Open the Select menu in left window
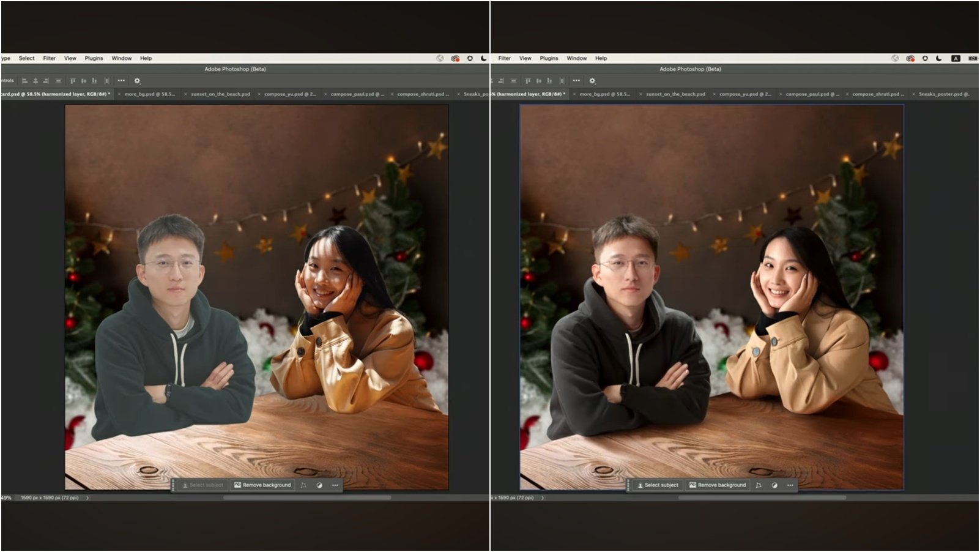The image size is (980, 552). click(x=26, y=58)
